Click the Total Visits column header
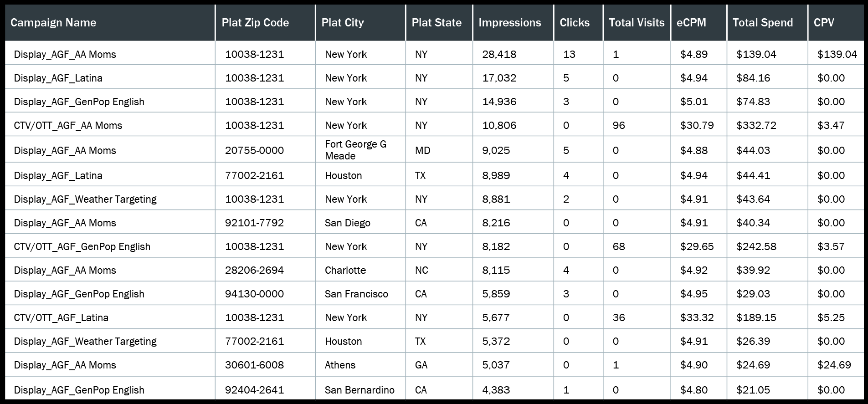The image size is (868, 404). 637,23
